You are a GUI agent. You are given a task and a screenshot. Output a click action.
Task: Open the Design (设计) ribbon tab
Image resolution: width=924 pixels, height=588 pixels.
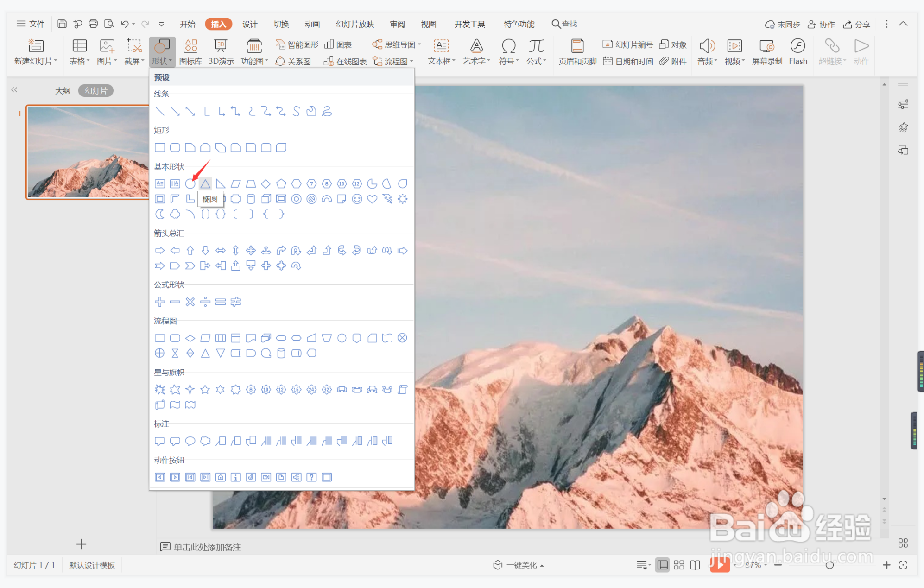(250, 24)
